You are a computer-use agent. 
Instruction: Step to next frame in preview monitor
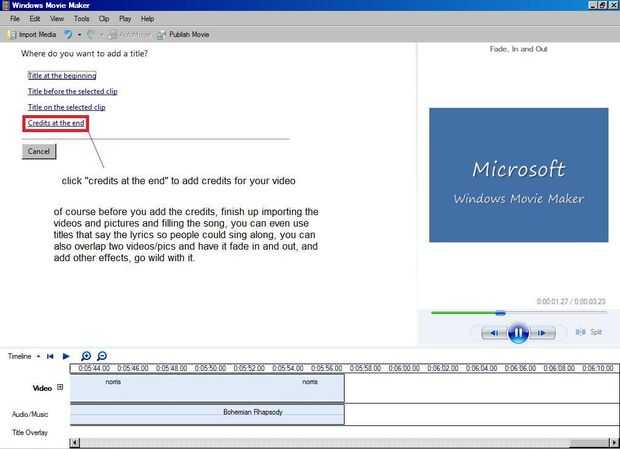[542, 333]
